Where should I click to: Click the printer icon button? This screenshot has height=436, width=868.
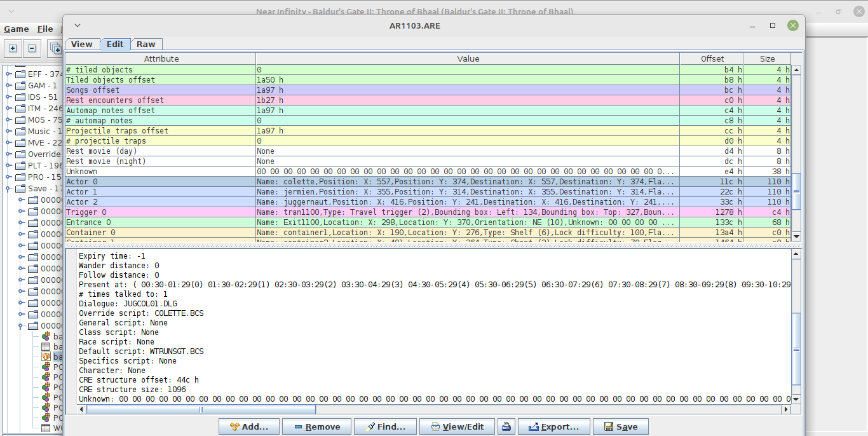[x=506, y=426]
